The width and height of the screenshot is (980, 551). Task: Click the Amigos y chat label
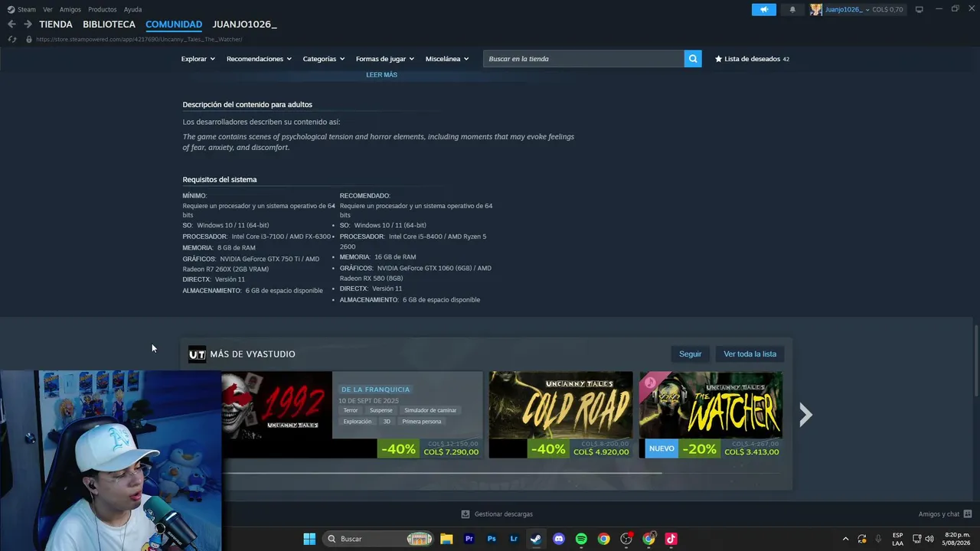coord(939,514)
